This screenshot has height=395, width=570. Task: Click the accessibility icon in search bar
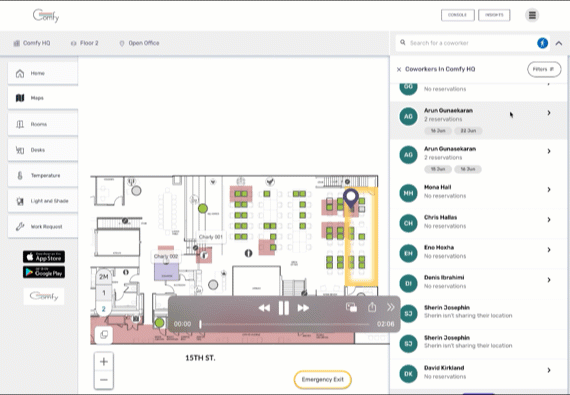pyautogui.click(x=542, y=43)
